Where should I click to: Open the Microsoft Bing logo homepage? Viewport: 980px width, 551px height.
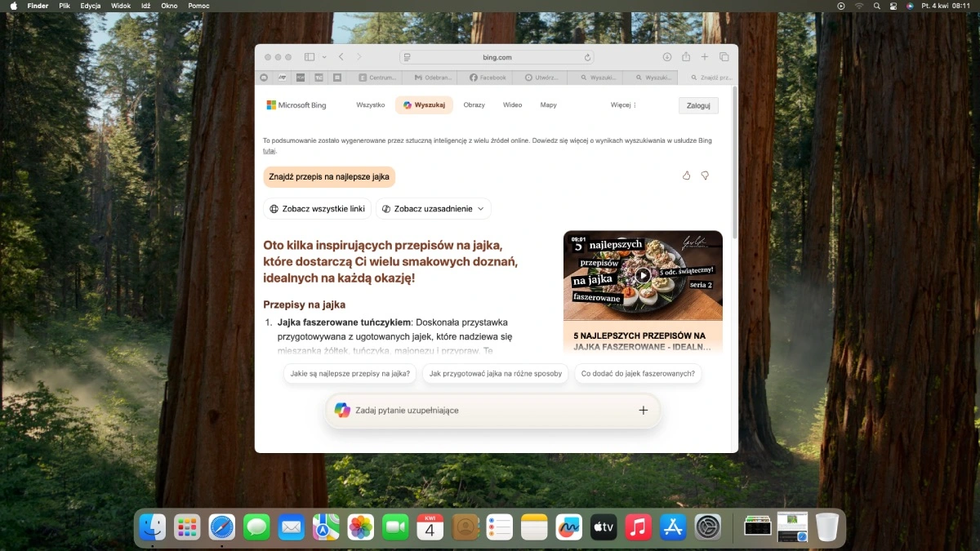(296, 104)
